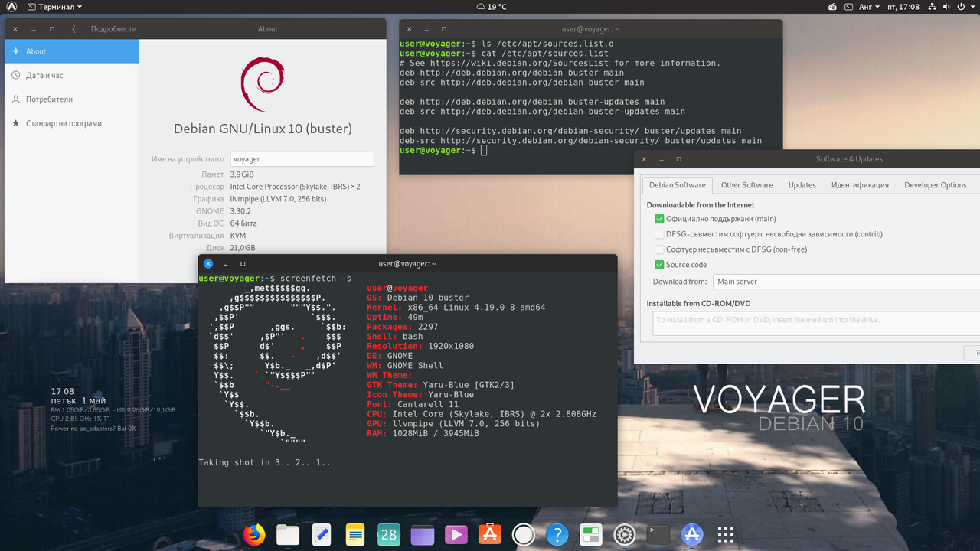Switch to the Идентификация tab
The height and width of the screenshot is (551, 980).
tap(860, 185)
